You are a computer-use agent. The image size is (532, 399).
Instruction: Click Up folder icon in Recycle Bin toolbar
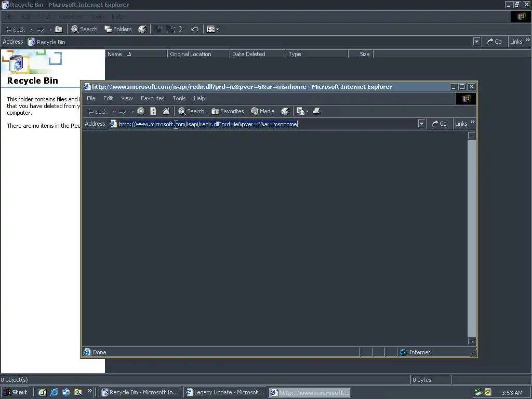click(x=59, y=29)
